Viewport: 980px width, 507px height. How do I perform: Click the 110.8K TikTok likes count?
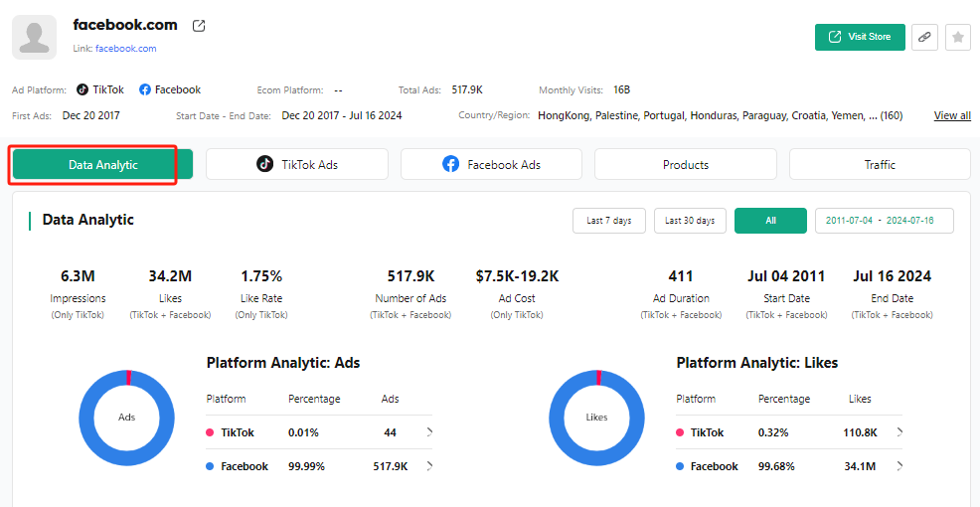860,432
